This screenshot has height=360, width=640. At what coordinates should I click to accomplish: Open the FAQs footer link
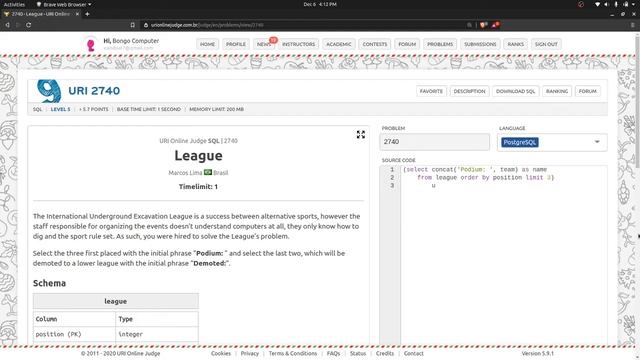[x=333, y=353]
